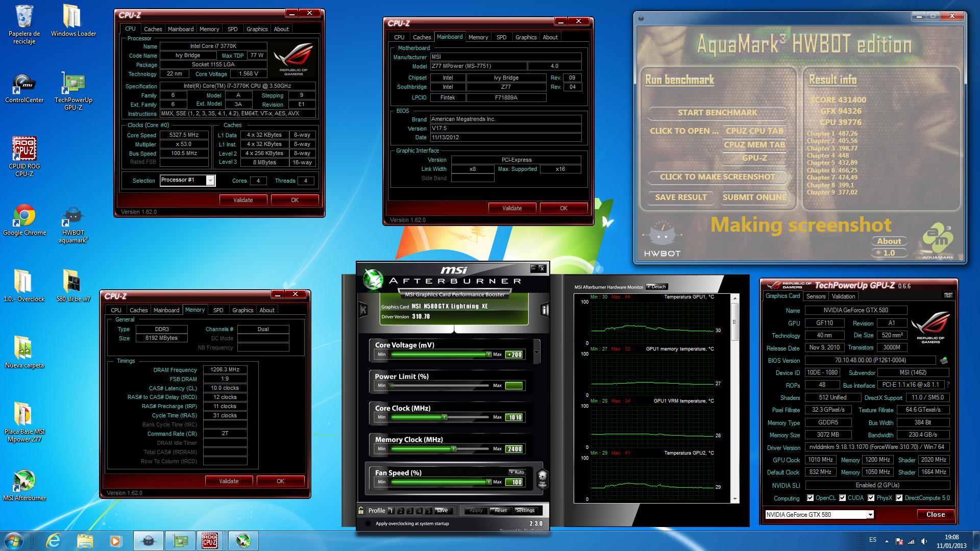Viewport: 980px width, 551px height.
Task: Open Google Chrome desktop shortcut
Action: click(24, 220)
